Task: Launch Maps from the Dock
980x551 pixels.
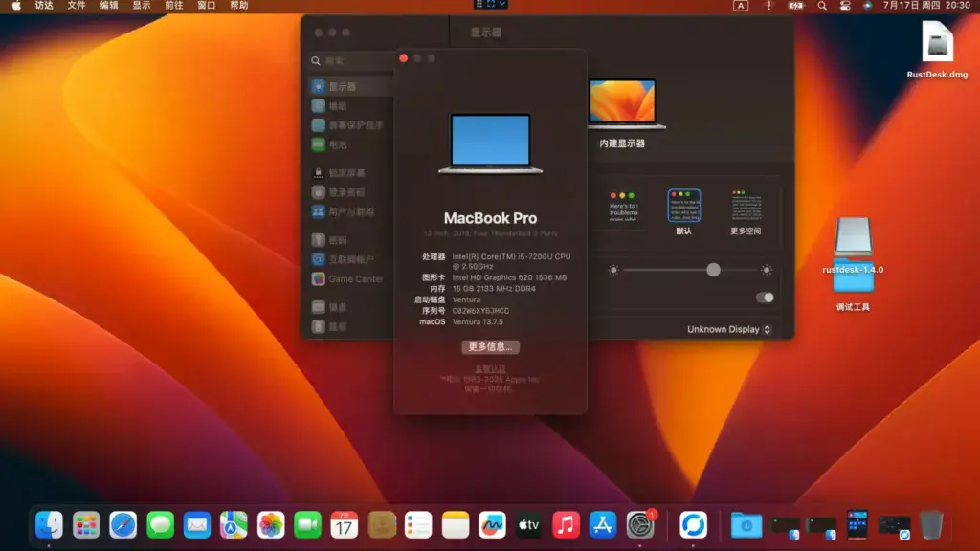Action: pos(234,525)
